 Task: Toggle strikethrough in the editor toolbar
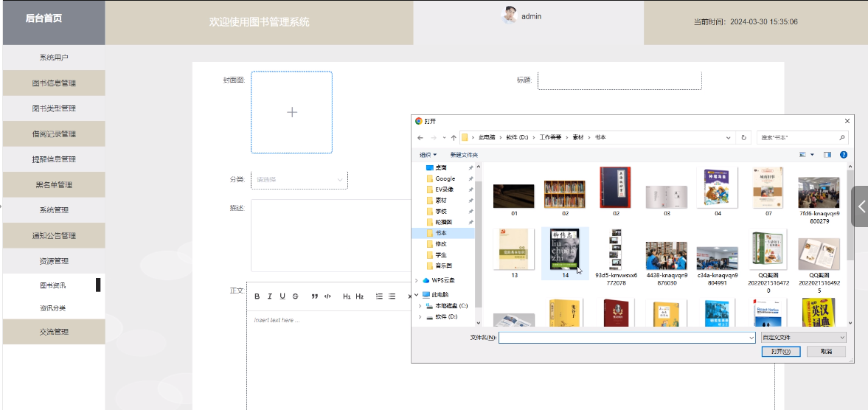(x=295, y=296)
